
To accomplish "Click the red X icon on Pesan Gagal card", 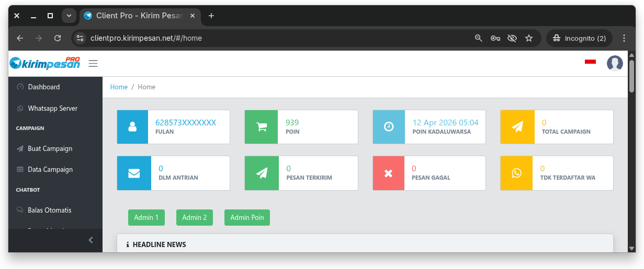I will pos(389,173).
